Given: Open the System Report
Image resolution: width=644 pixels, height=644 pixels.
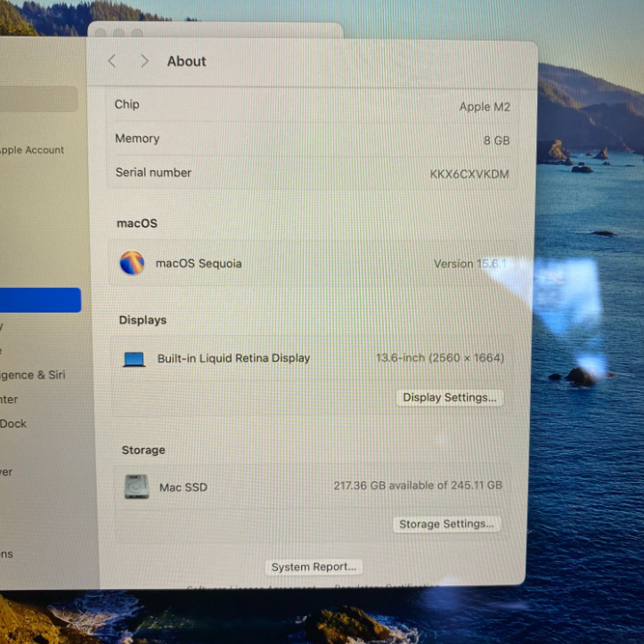Looking at the screenshot, I should pyautogui.click(x=314, y=567).
